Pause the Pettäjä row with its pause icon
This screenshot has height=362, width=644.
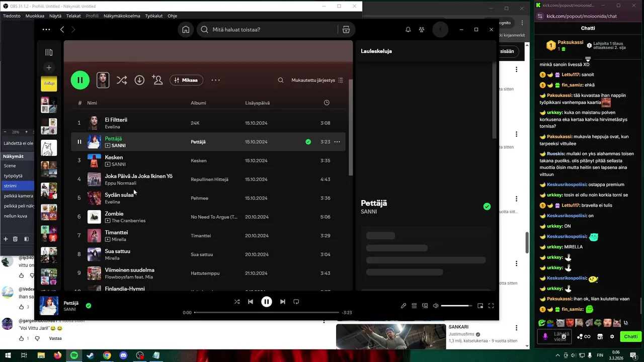pos(79,142)
